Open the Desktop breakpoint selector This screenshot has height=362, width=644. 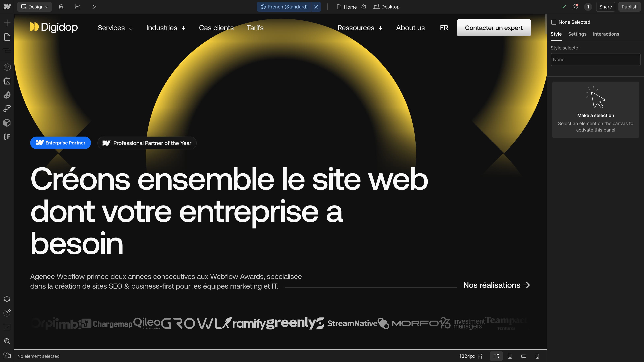[386, 7]
